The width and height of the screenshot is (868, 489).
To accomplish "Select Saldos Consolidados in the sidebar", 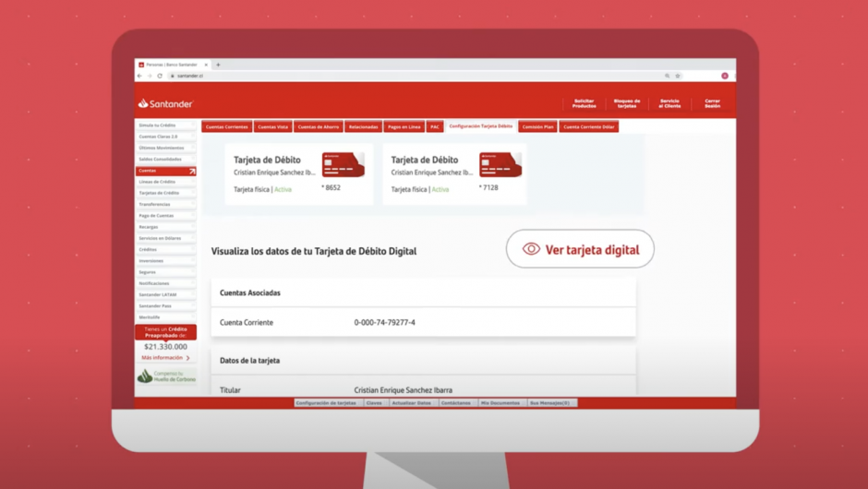I will click(165, 160).
